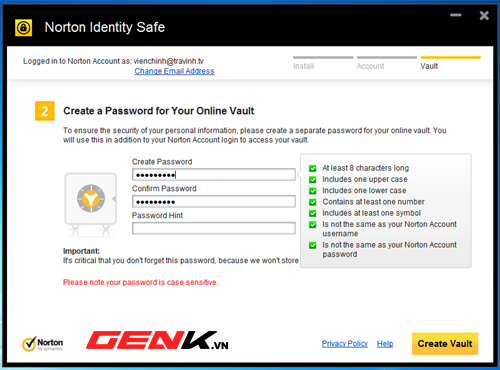Focus the Password Hint input field
Screen dimensions: 500x370
[x=214, y=228]
